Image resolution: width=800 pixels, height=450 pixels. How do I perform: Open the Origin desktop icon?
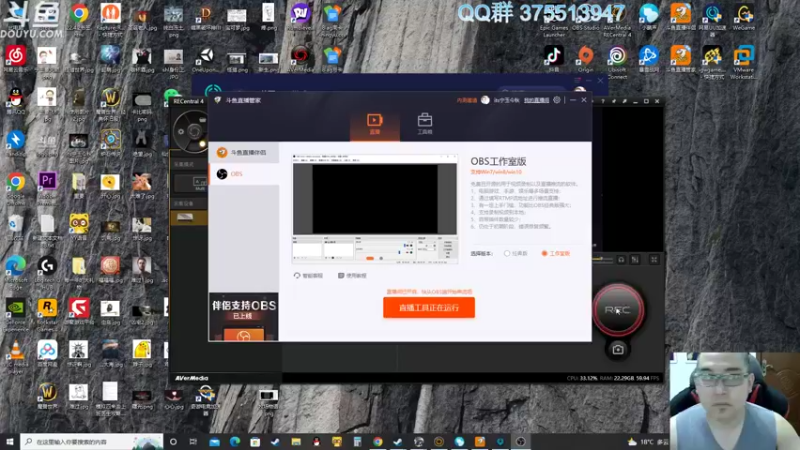[585, 58]
